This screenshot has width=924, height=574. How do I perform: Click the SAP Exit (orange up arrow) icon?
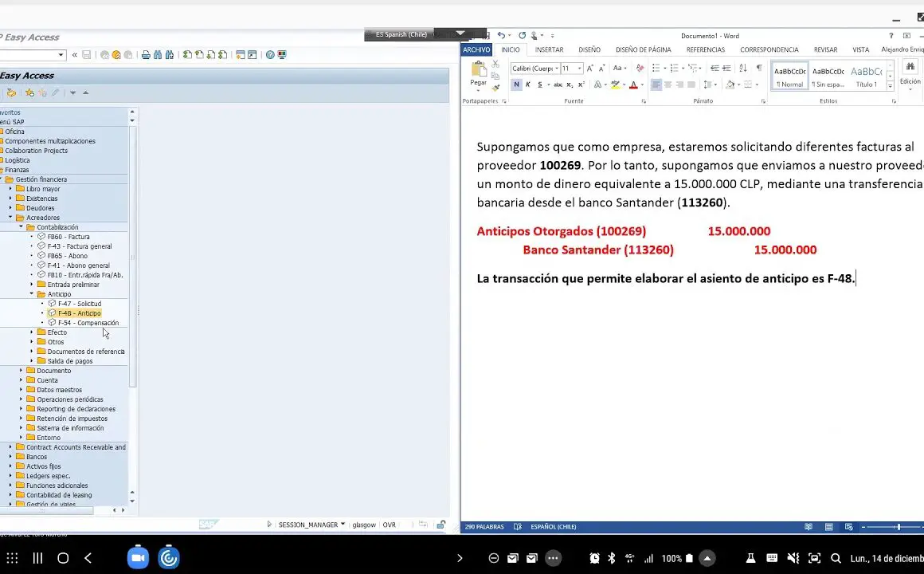pos(116,55)
